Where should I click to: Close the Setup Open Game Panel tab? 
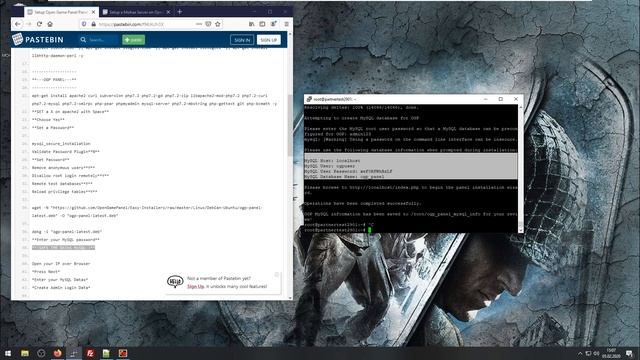[x=93, y=12]
